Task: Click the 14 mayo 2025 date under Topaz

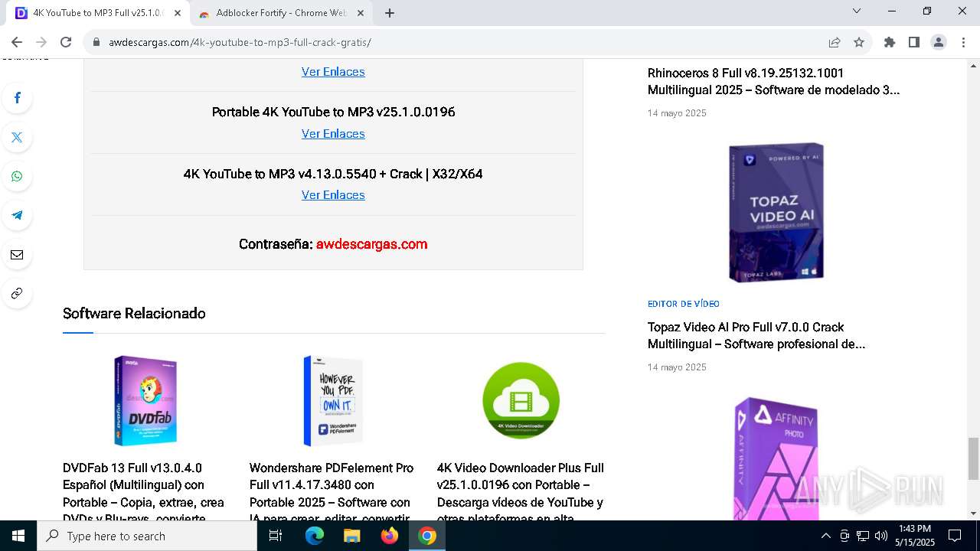Action: (x=677, y=367)
